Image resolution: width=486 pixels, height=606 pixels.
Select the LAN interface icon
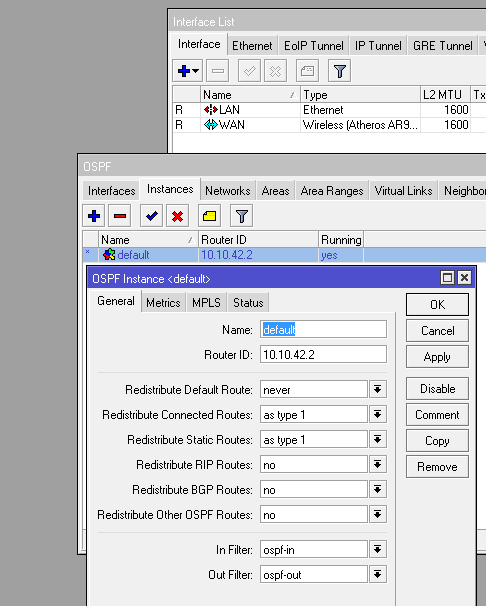pyautogui.click(x=211, y=110)
